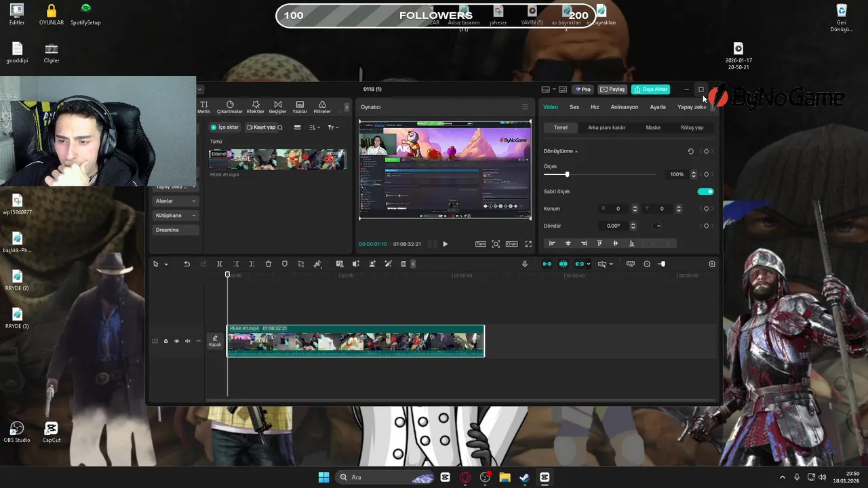Toggle main track magnet snapping
This screenshot has width=868, height=488.
click(x=547, y=264)
